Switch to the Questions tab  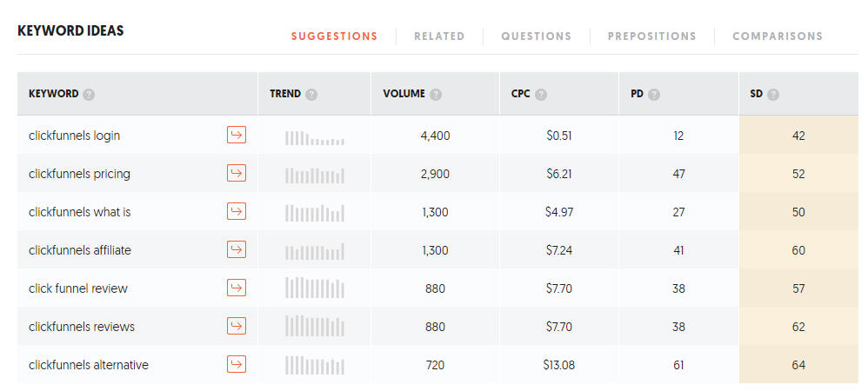(537, 36)
